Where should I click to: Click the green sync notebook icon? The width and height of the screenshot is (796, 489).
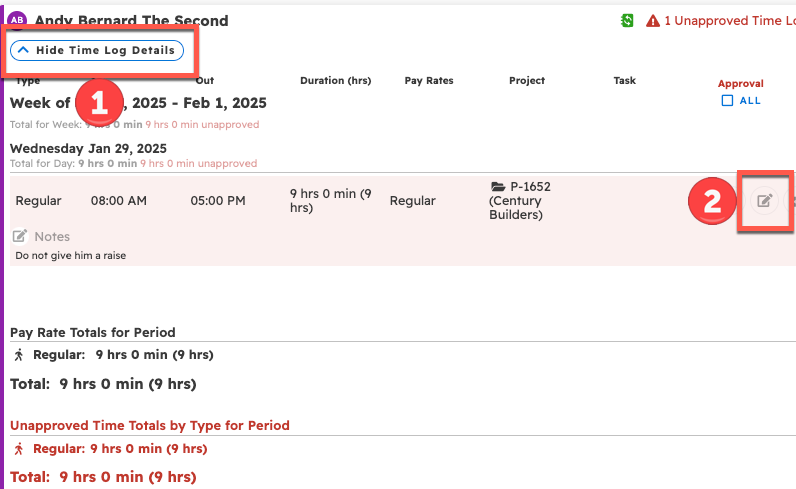627,21
